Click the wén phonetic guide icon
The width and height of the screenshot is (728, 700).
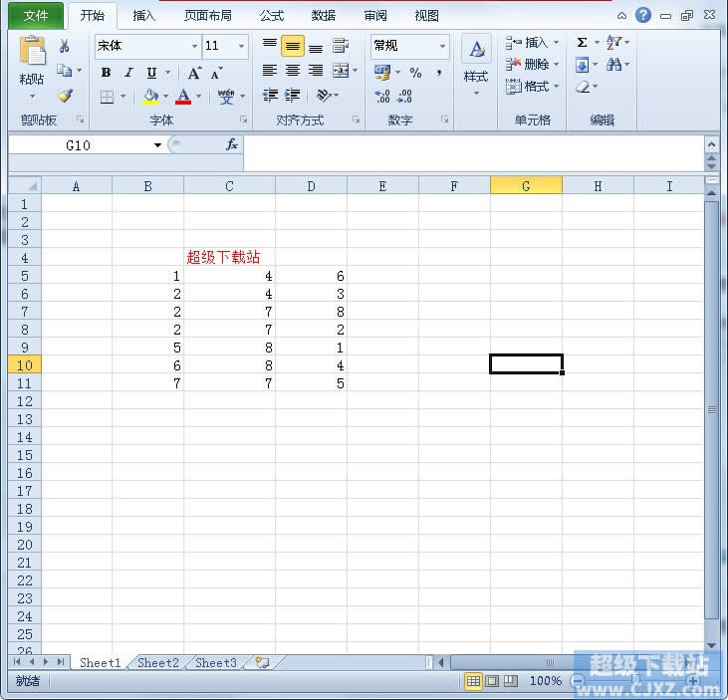226,97
